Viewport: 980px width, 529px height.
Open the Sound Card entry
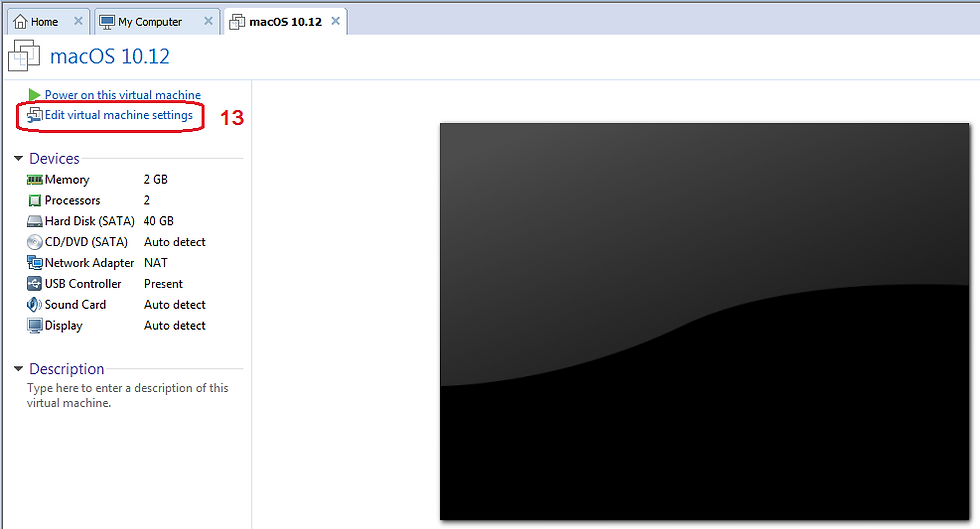(75, 305)
